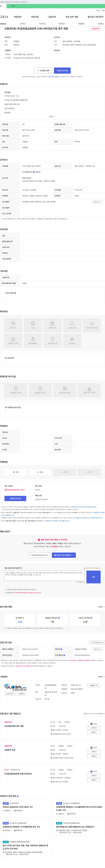The height and width of the screenshot is (868, 105).
Task: Click the 고용24 logo
Action: pyautogui.click(x=4, y=17)
